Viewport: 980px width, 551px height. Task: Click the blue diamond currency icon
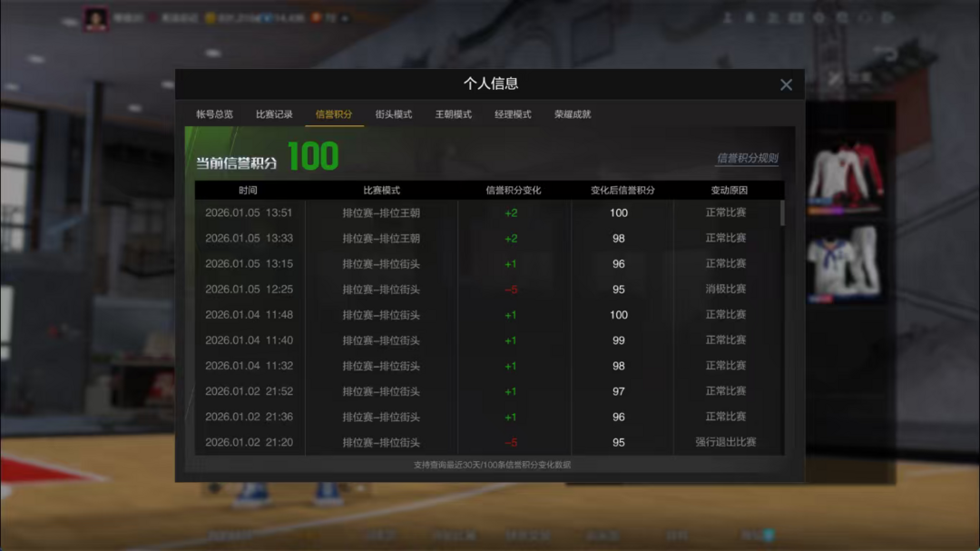265,18
